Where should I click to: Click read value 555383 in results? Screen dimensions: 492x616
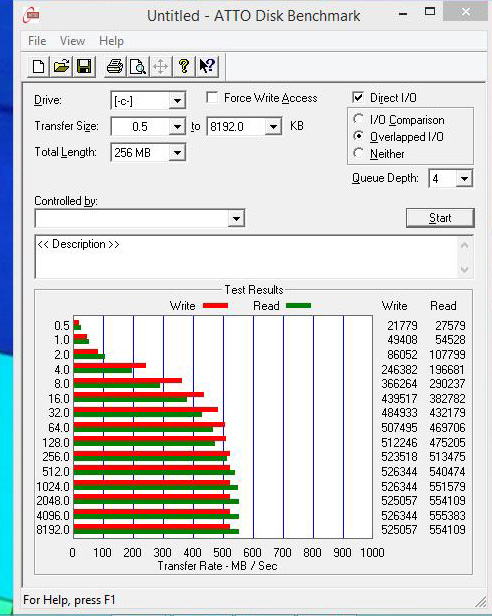pyautogui.click(x=447, y=515)
